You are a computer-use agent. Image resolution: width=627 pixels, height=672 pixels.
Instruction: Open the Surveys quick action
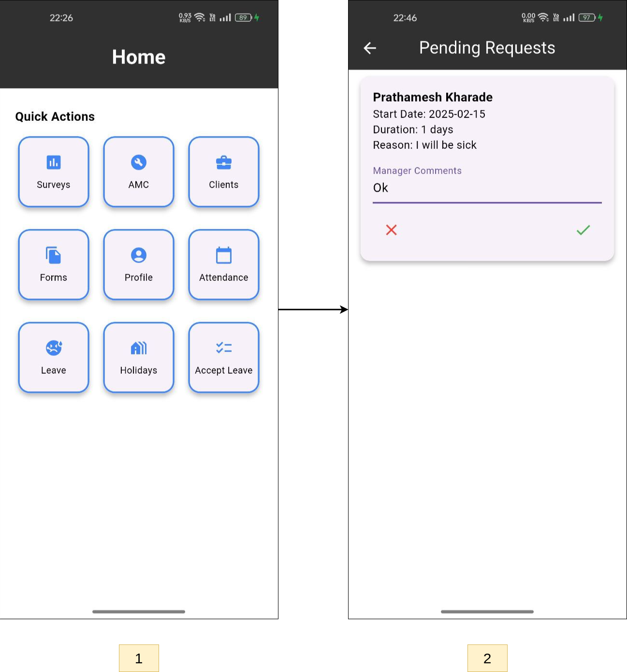[x=54, y=172]
